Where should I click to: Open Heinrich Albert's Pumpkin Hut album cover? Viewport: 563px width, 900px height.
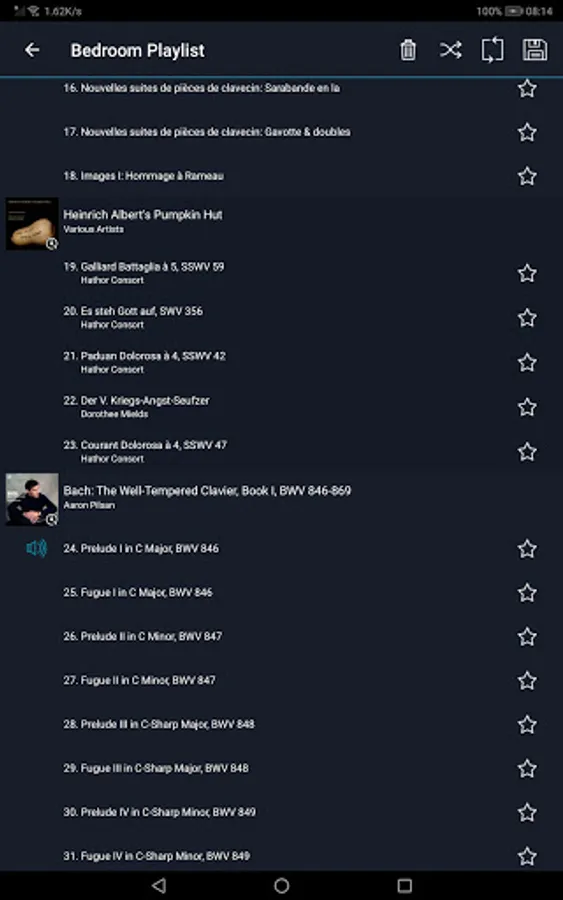[x=32, y=224]
